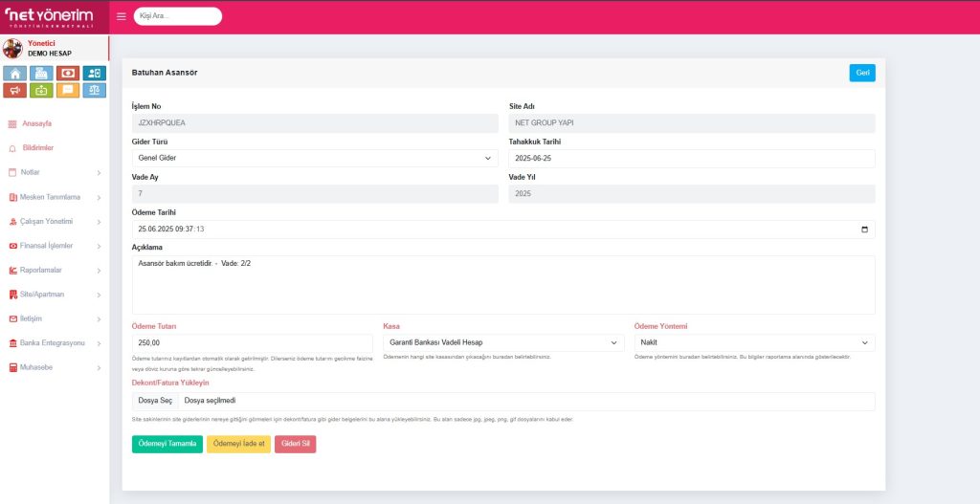The height and width of the screenshot is (504, 980).
Task: Expand the Finansal İşlemler menu
Action: point(54,246)
